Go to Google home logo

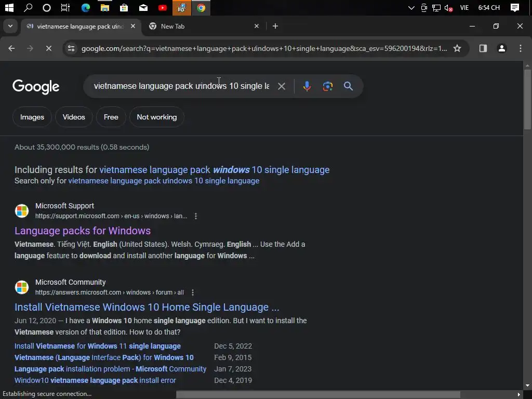[36, 87]
